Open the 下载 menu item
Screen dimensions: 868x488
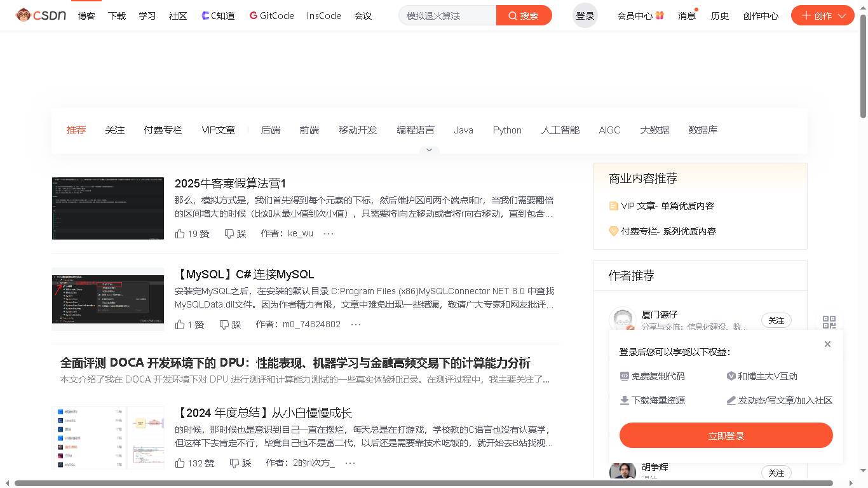click(x=117, y=15)
